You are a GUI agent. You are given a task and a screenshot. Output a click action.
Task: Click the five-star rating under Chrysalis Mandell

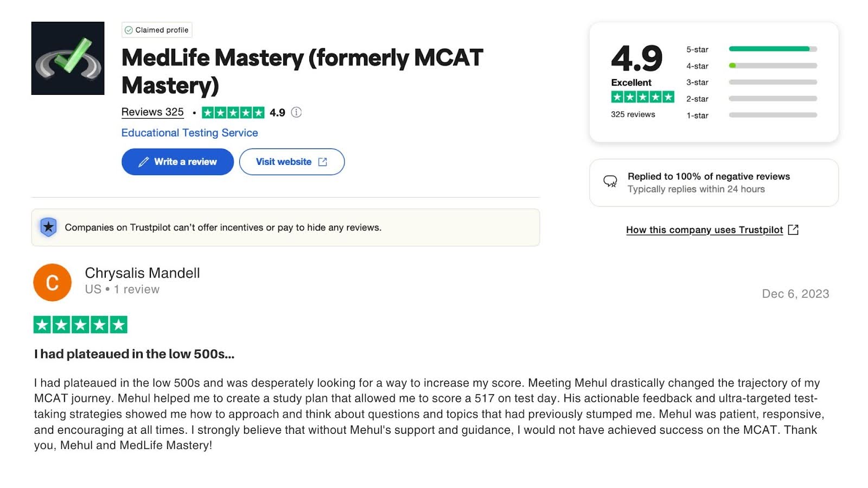coord(80,325)
